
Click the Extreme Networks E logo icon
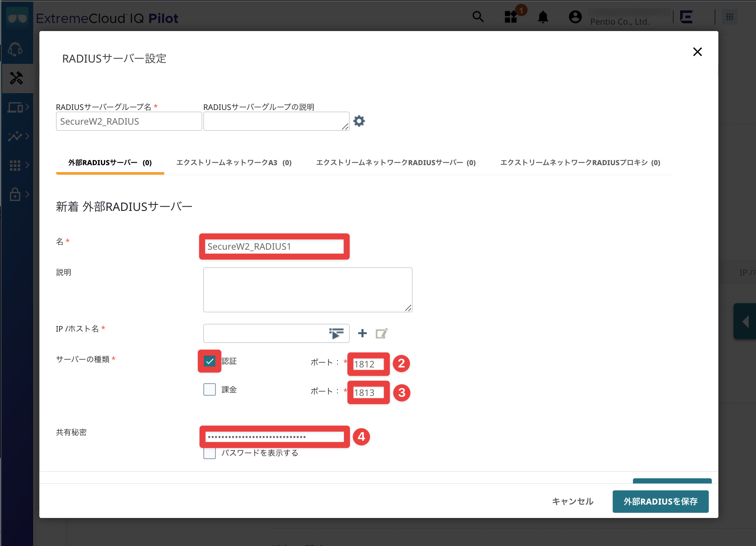click(x=686, y=17)
